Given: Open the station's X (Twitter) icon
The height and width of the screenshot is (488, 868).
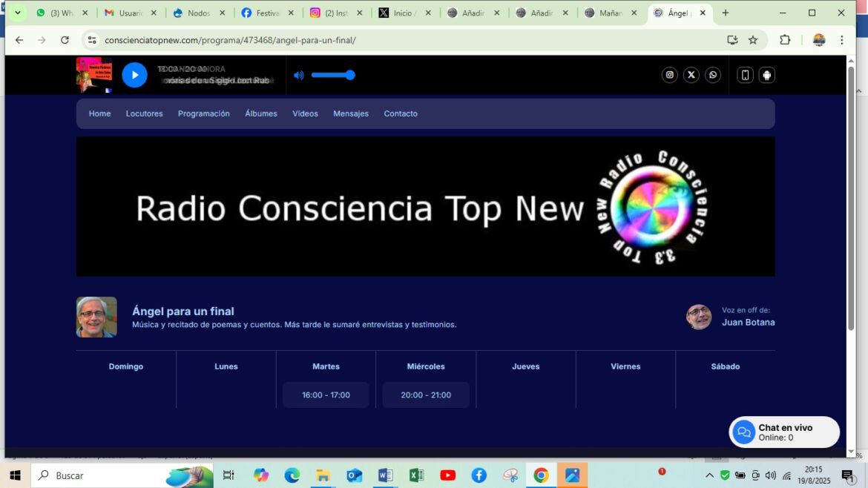Looking at the screenshot, I should [691, 75].
